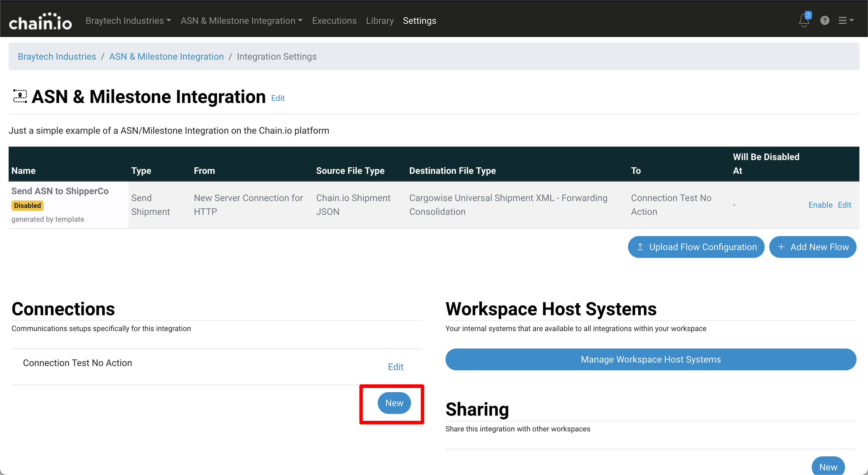This screenshot has width=868, height=475.
Task: Click the Disabled status badge
Action: [x=27, y=205]
